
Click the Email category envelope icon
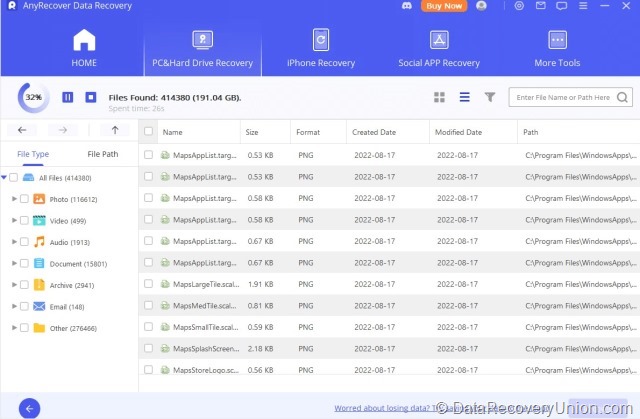tap(39, 306)
